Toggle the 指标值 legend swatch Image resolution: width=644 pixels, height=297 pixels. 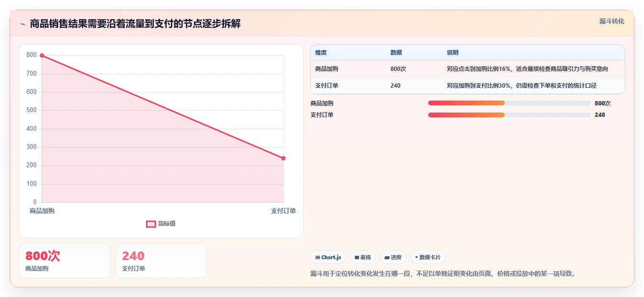click(151, 224)
